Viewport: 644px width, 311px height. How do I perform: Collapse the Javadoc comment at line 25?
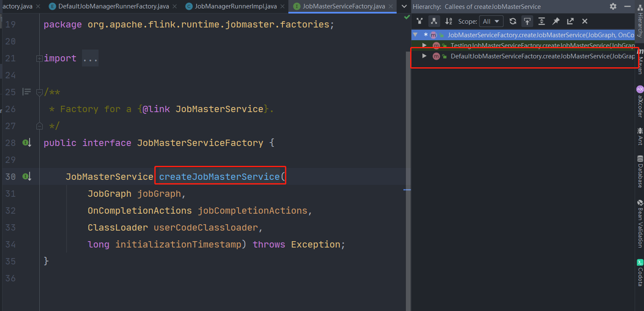click(x=39, y=92)
